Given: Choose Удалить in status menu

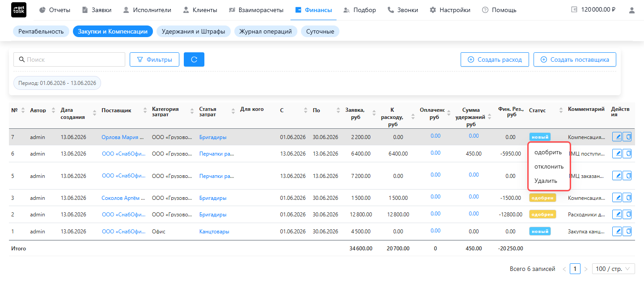Looking at the screenshot, I should click(x=546, y=181).
